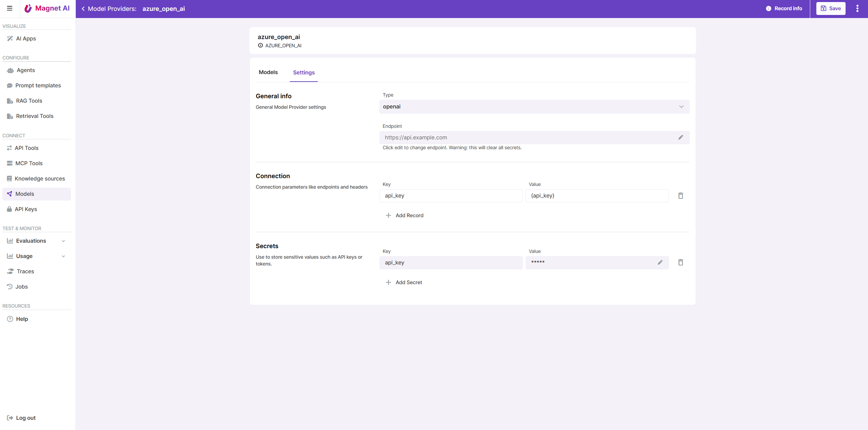Switch to the Models tab
868x430 pixels.
pos(268,72)
